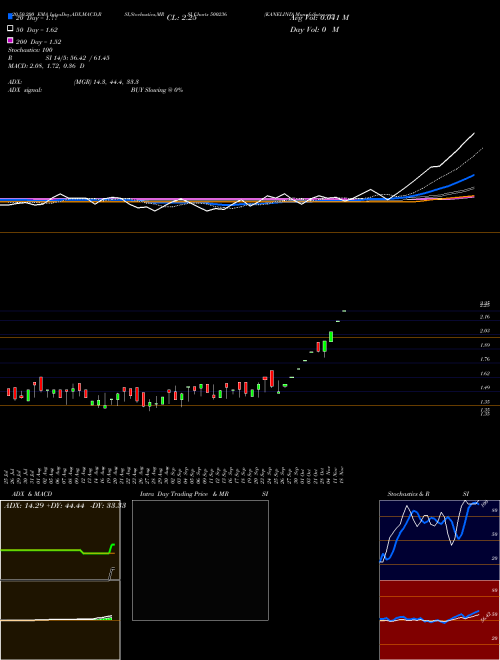
Task: Click the 'Intra Day Trading Price & MR' panel title
Action: click(x=184, y=494)
